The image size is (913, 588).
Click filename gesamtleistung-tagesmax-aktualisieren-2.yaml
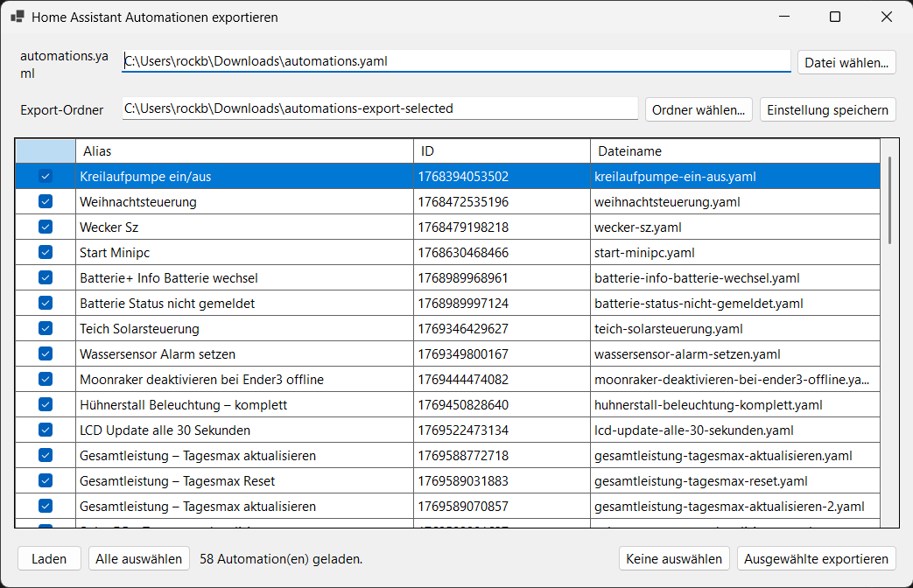coord(735,506)
